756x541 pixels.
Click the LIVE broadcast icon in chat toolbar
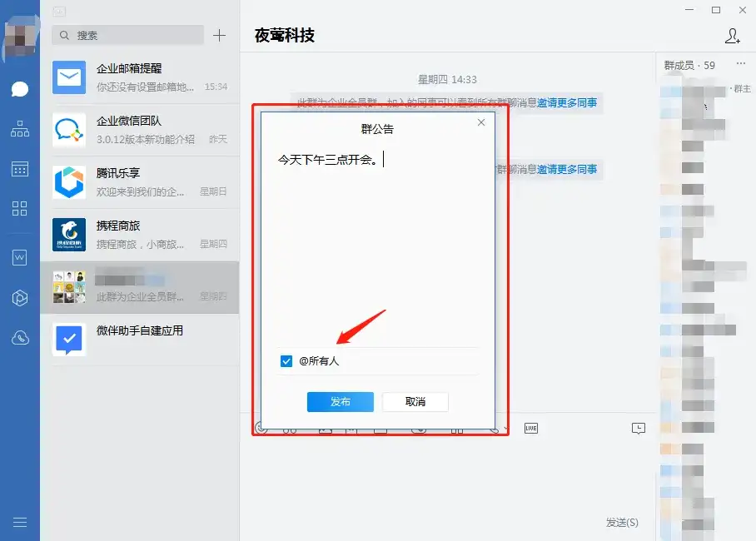(x=530, y=428)
